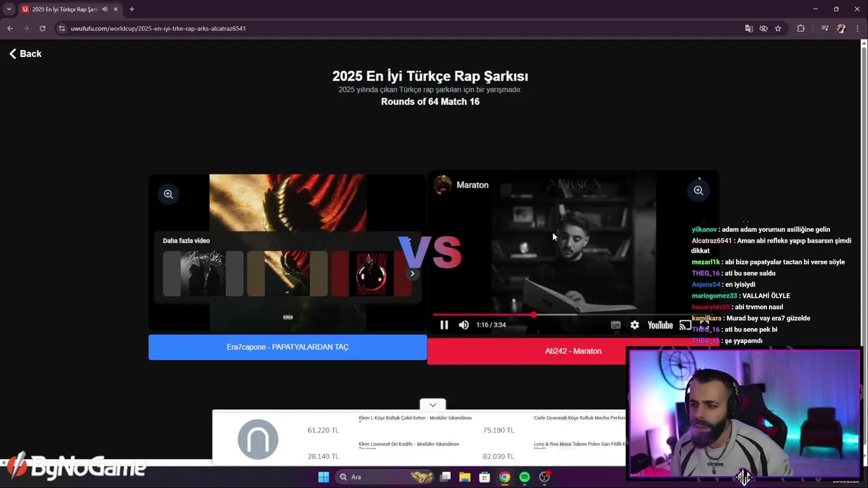Screen dimensions: 868x488
Task: Open Task View from taskbar
Action: tap(445, 477)
